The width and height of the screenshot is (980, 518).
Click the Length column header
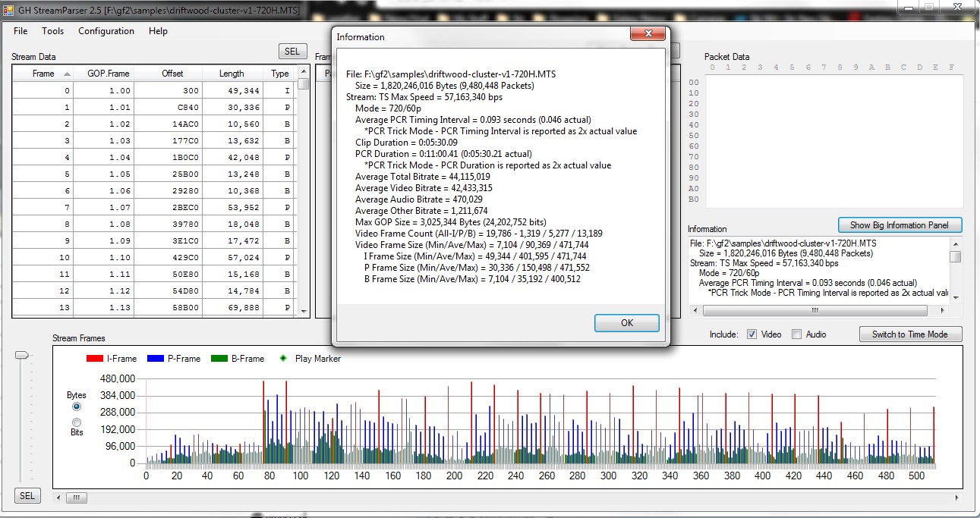[x=232, y=74]
